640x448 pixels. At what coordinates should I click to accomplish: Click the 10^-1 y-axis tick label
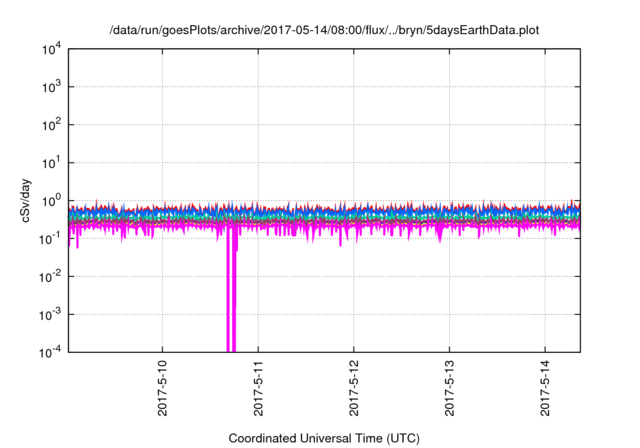(51, 239)
